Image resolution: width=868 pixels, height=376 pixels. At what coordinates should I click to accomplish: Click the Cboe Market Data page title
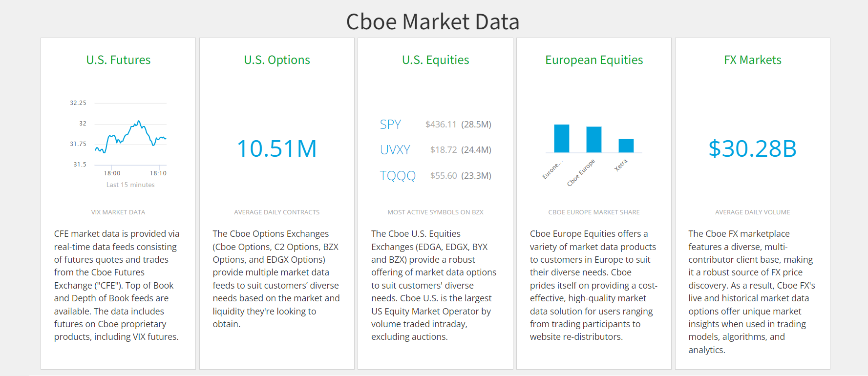(x=433, y=22)
